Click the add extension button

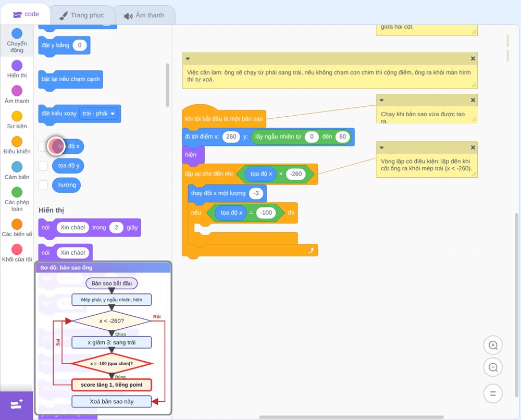(17, 405)
